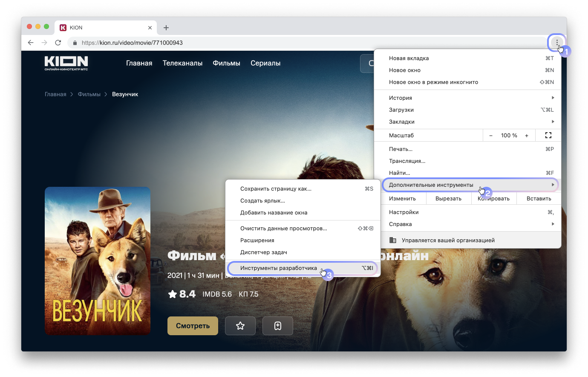Image resolution: width=588 pixels, height=377 pixels.
Task: Click the browser forward arrow
Action: tap(44, 43)
